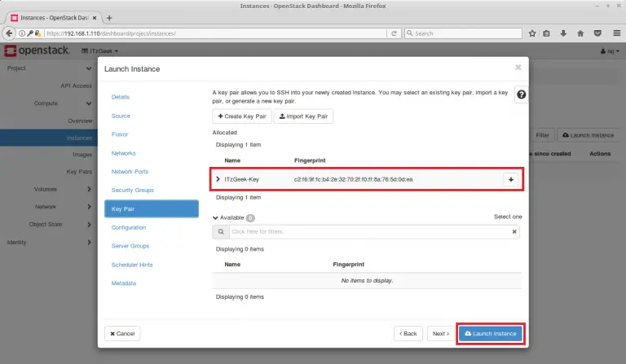Open a new browser tab

109,18
